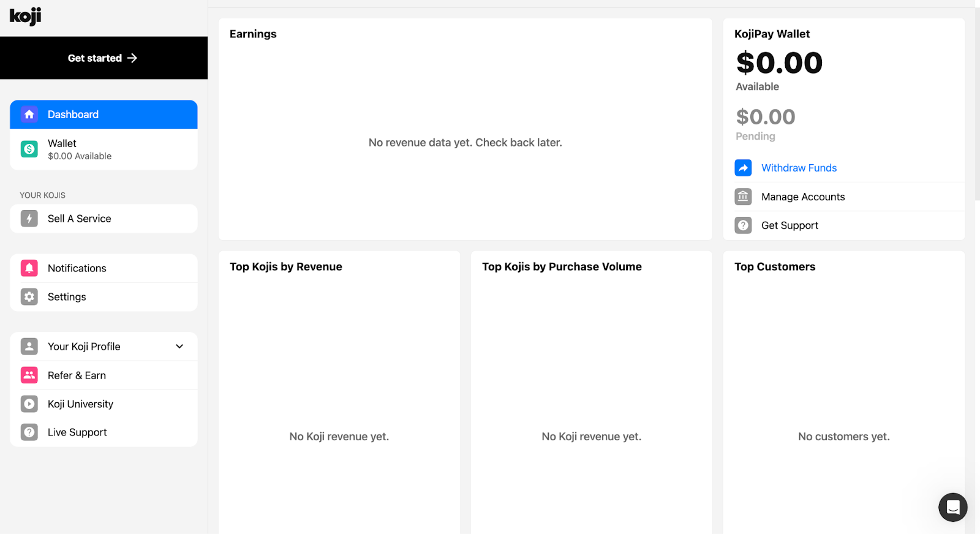Open Manage Accounts
980x534 pixels.
tap(849, 197)
